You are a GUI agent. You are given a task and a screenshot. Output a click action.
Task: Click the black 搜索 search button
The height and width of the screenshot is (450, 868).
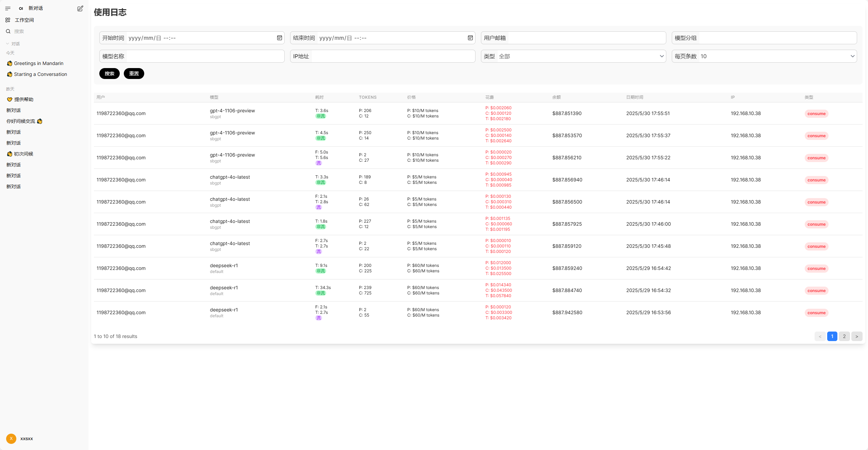[x=110, y=74]
